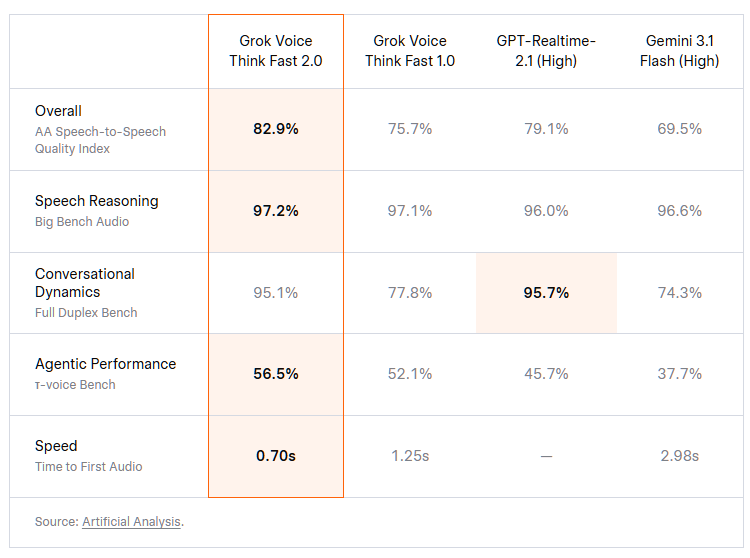The image size is (750, 558).
Task: Select the 97.2% speech reasoning cell
Action: 276,210
